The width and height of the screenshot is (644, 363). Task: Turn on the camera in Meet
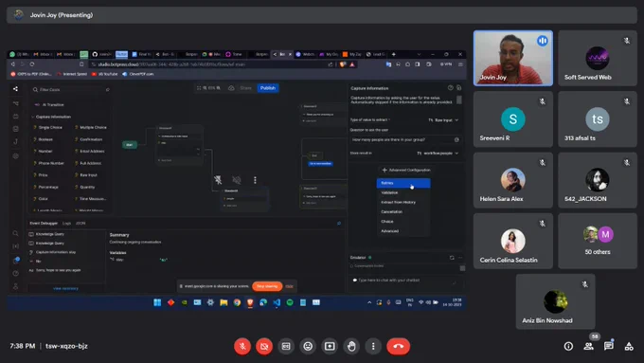[264, 346]
